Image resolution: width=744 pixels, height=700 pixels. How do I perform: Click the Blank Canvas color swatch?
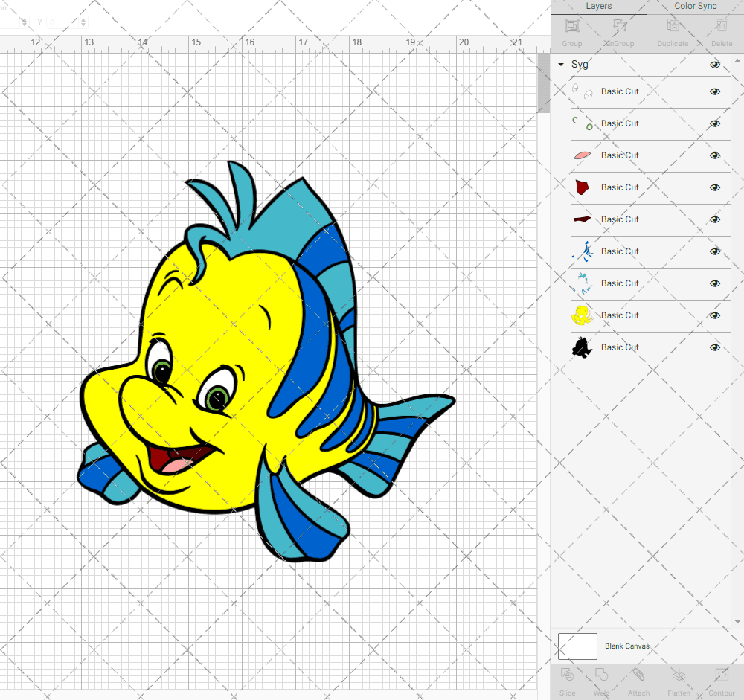pos(577,646)
